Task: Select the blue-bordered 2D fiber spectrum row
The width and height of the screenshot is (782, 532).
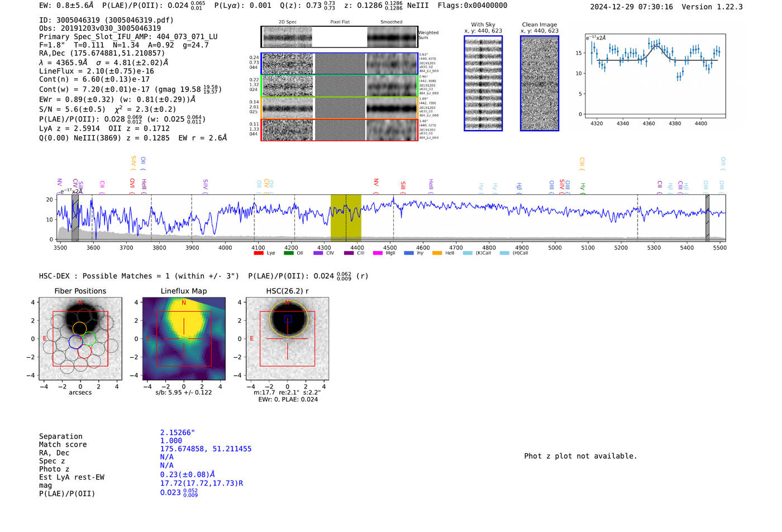Action: click(339, 64)
